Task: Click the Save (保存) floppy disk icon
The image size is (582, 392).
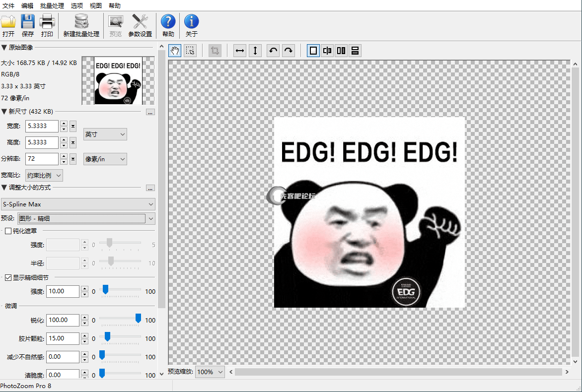Action: 28,22
